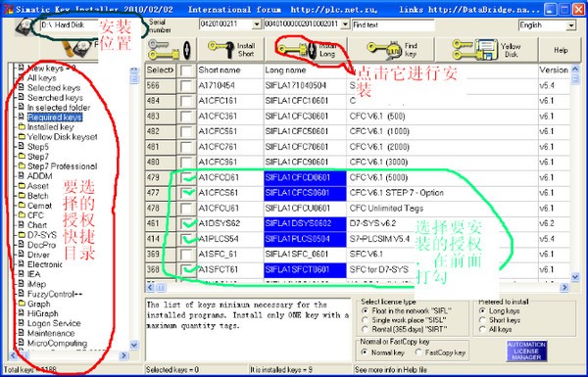Select the All keys tree entry
588x377 pixels.
click(41, 78)
